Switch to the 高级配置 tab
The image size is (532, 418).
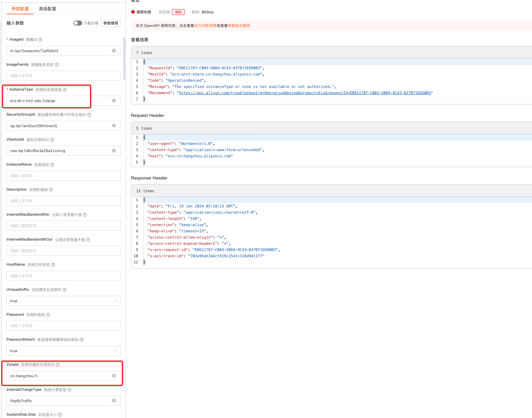point(47,9)
